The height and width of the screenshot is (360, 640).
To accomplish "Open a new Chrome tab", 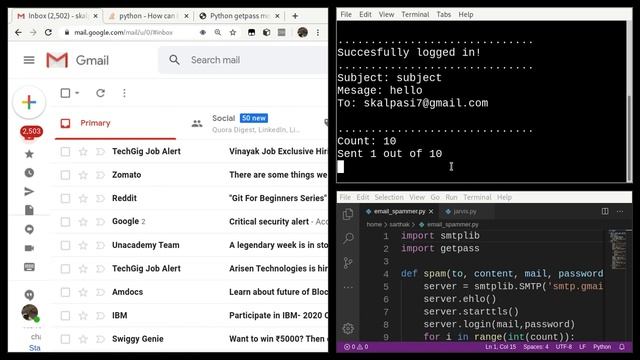I will point(295,16).
